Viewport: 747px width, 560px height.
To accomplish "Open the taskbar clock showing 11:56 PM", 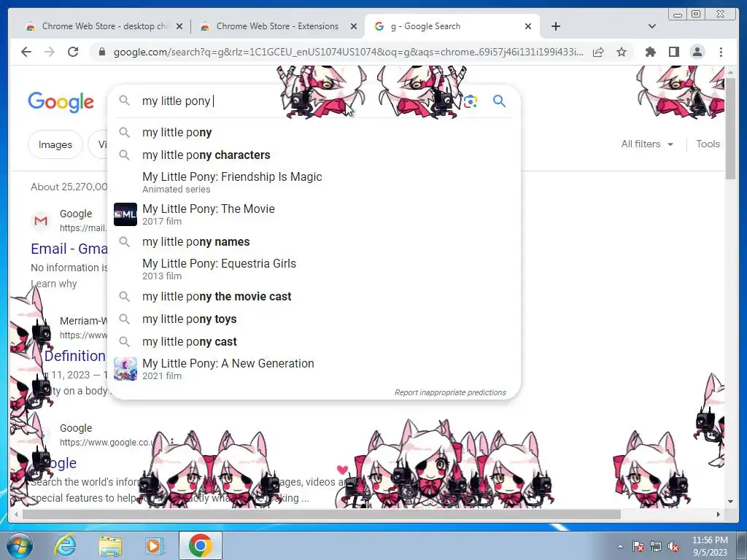I will pyautogui.click(x=709, y=546).
